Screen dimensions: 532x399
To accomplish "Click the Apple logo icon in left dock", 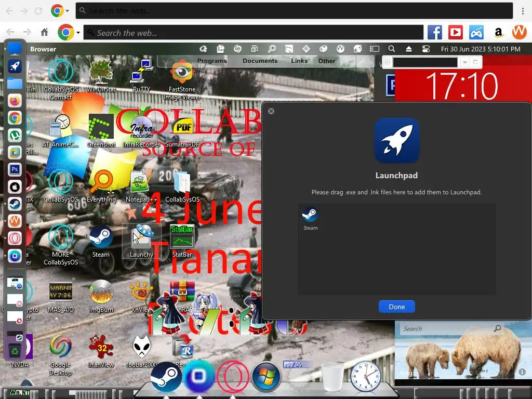I will pos(15,187).
